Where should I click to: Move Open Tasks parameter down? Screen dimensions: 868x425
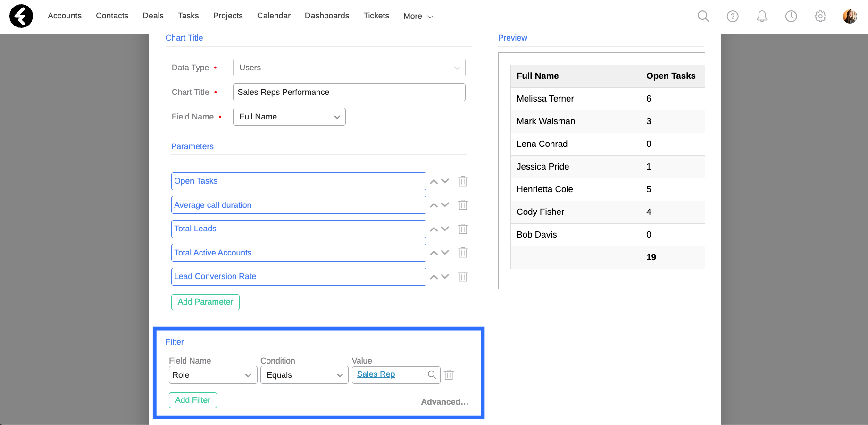pyautogui.click(x=445, y=181)
